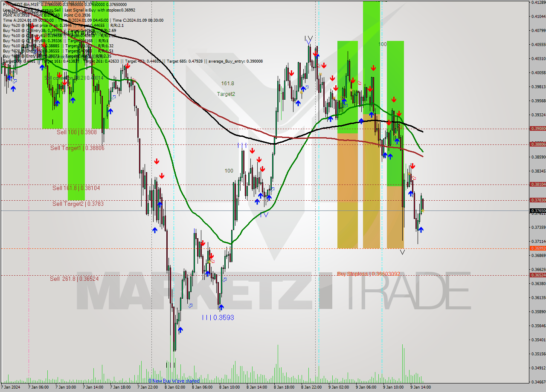Click the 'average_Buy_entry: 0.390008' header text
546x392 pixels.
pyautogui.click(x=235, y=61)
